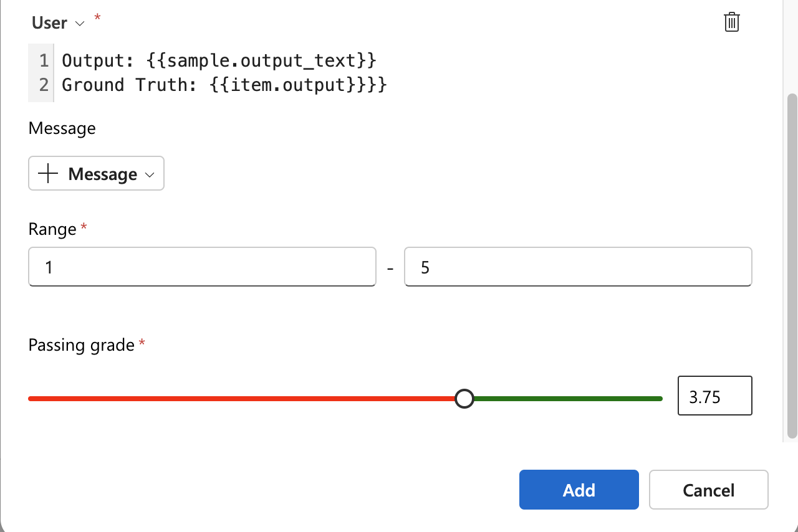
Task: Click the vertical scrollbar thumb on the right
Action: click(x=792, y=266)
